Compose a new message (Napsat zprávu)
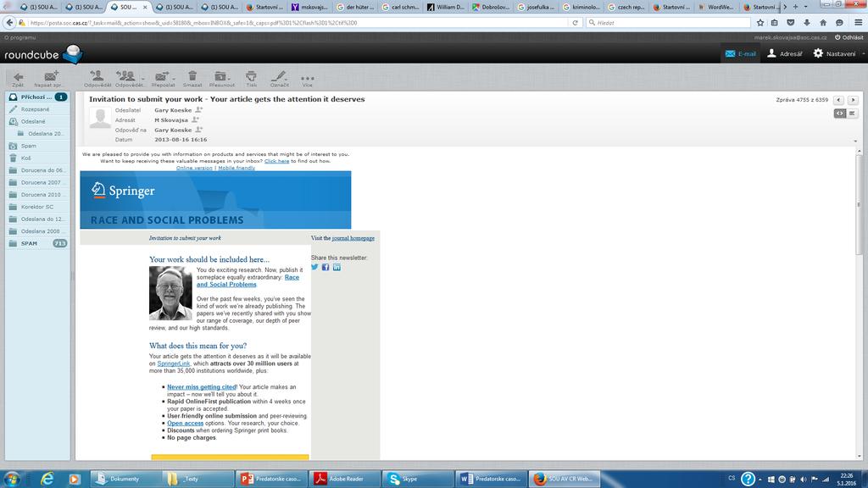Viewport: 868px width, 488px height. pyautogui.click(x=48, y=79)
